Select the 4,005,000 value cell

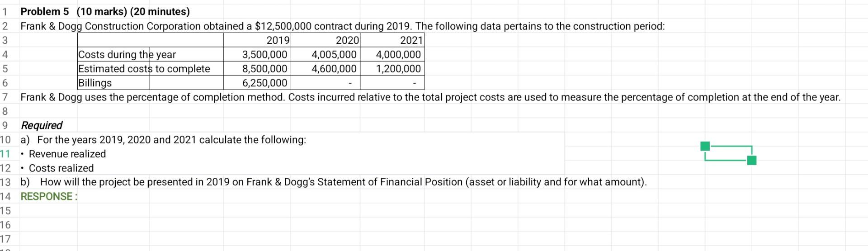(325, 54)
